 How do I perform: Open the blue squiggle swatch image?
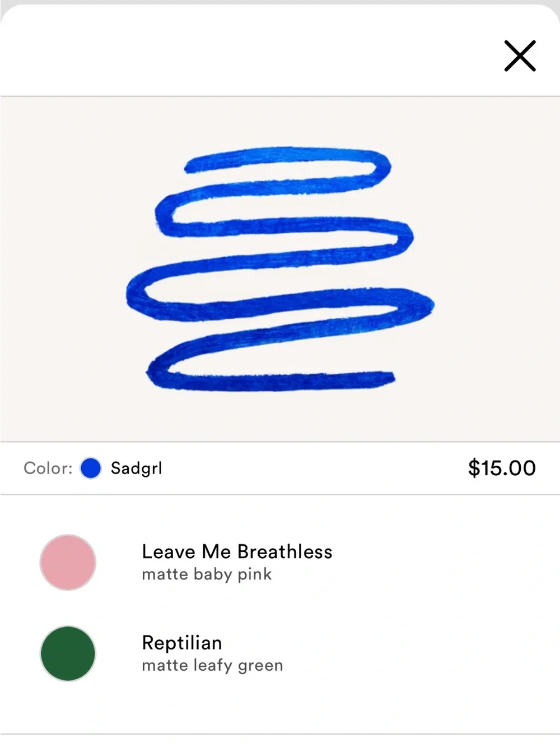(x=280, y=269)
